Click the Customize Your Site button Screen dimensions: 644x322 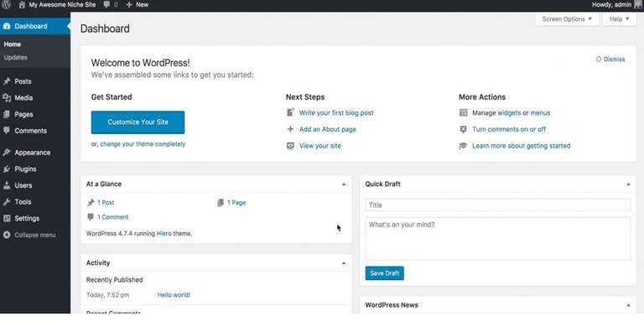click(138, 122)
